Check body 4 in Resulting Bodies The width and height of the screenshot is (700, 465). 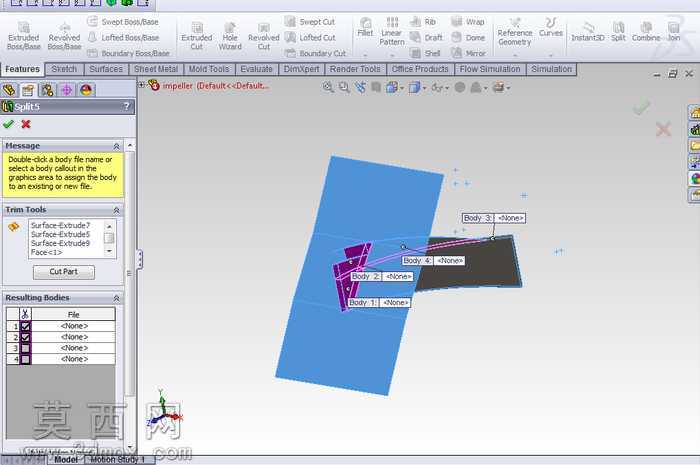(25, 359)
